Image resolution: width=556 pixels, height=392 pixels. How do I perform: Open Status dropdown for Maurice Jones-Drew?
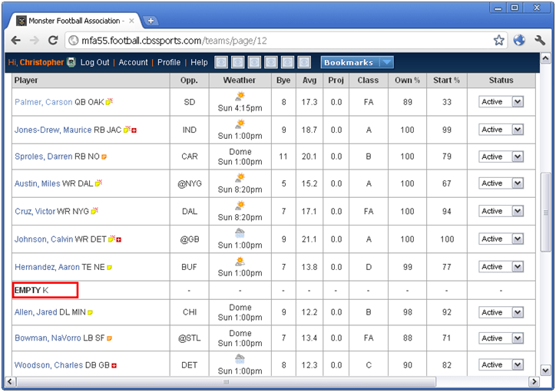[501, 130]
